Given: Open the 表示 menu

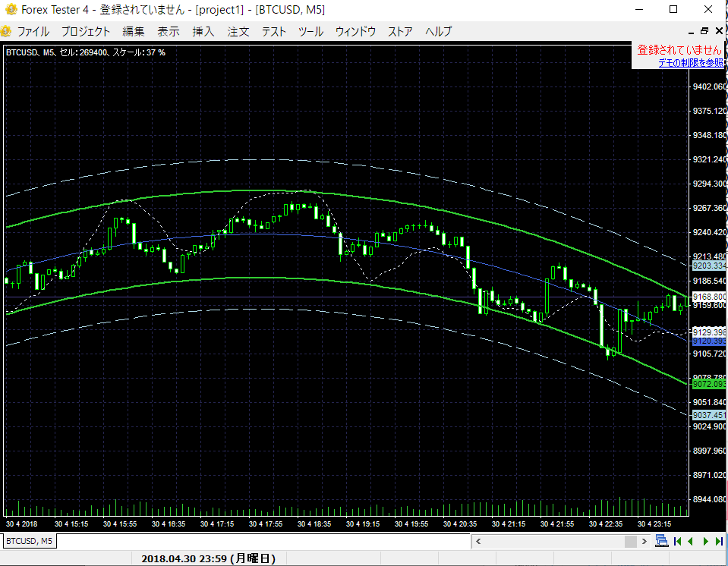Looking at the screenshot, I should 169,31.
